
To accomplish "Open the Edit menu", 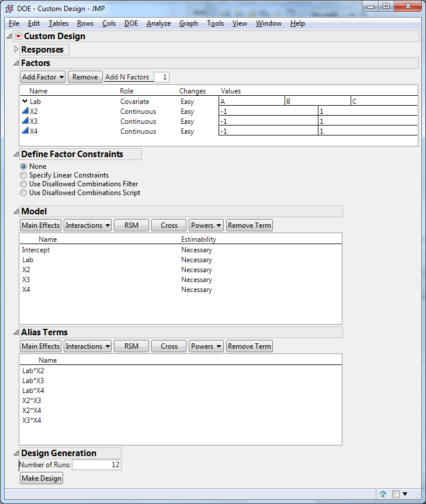I will point(34,23).
